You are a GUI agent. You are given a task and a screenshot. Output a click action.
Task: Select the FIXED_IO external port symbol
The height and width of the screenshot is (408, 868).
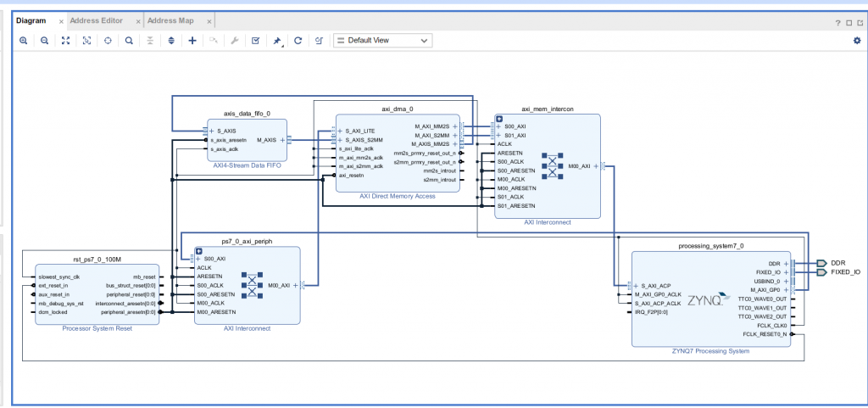[822, 272]
